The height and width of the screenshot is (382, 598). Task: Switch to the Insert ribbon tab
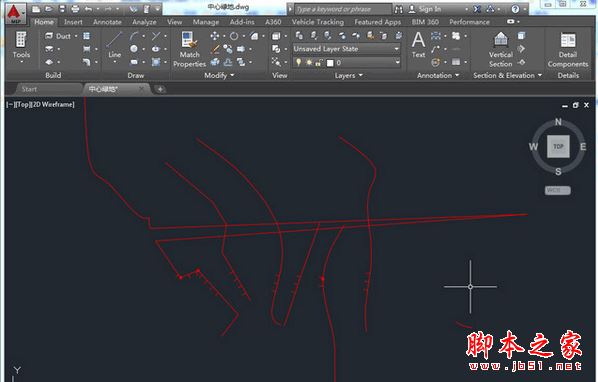tap(73, 22)
